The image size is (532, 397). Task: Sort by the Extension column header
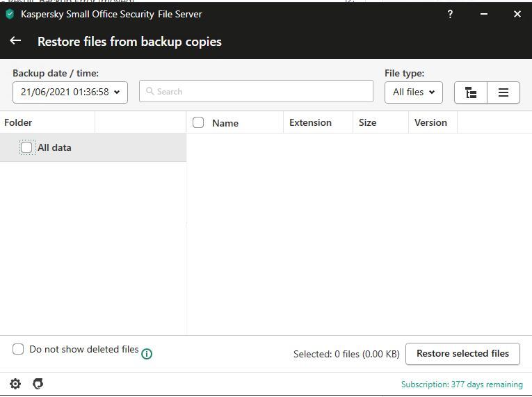coord(310,122)
